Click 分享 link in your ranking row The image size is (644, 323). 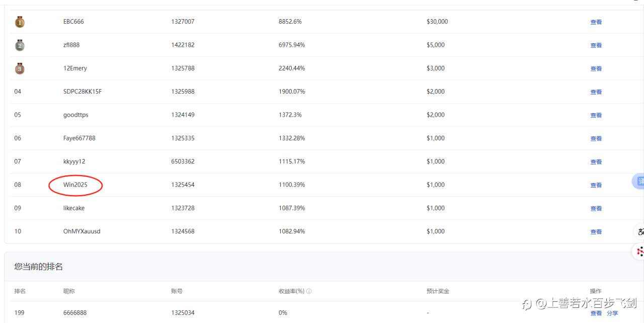point(612,313)
